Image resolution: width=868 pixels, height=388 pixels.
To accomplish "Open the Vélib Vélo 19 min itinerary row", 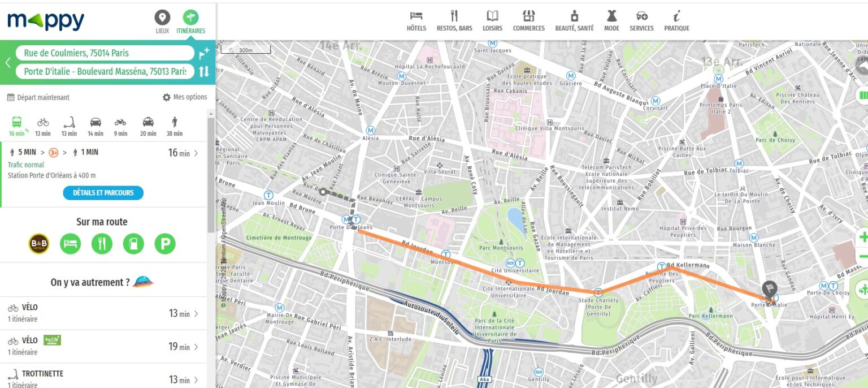I will (x=103, y=346).
